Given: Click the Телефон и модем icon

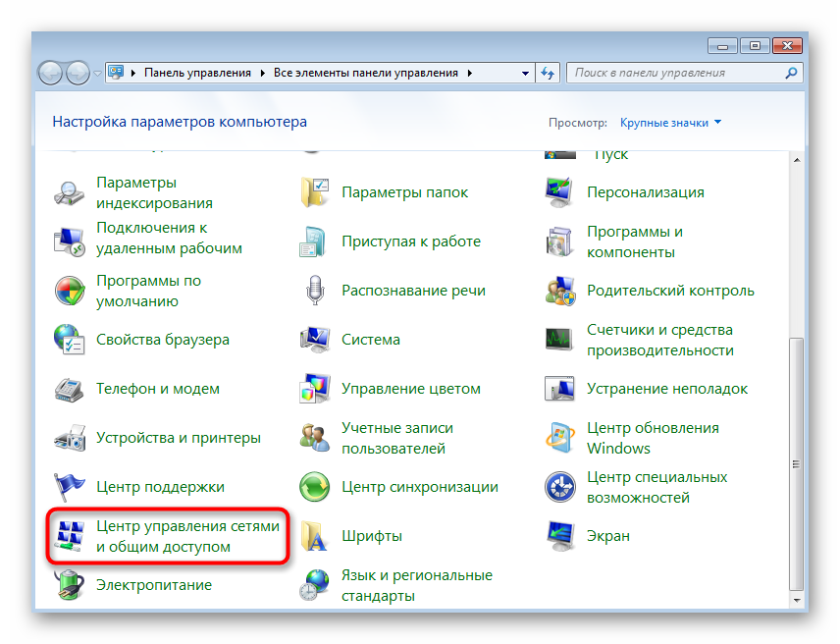Looking at the screenshot, I should pyautogui.click(x=69, y=389).
